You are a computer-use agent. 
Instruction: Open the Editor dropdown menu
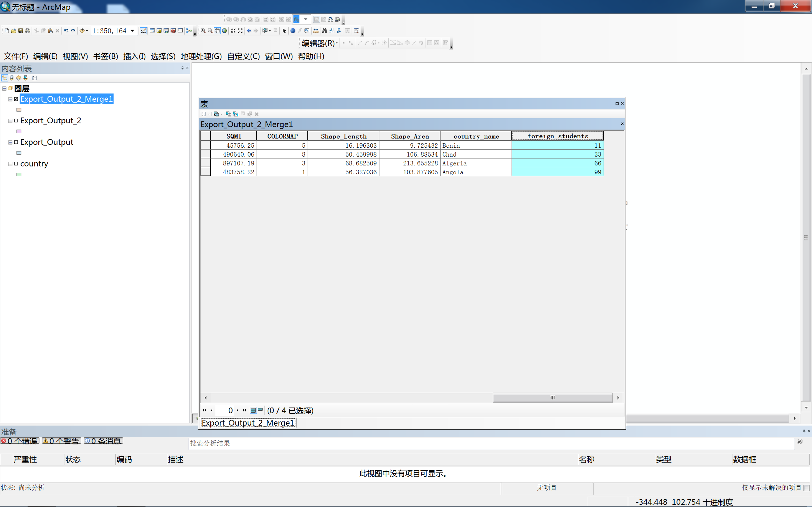tap(319, 43)
